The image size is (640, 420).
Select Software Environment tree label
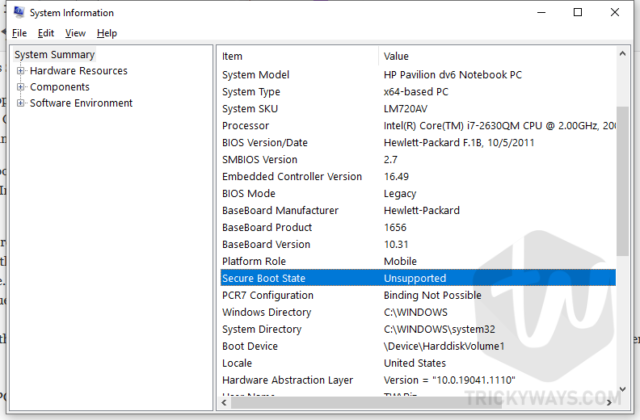81,103
